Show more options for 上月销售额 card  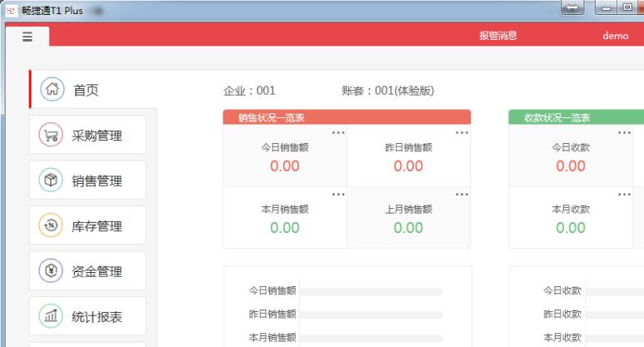tap(462, 195)
